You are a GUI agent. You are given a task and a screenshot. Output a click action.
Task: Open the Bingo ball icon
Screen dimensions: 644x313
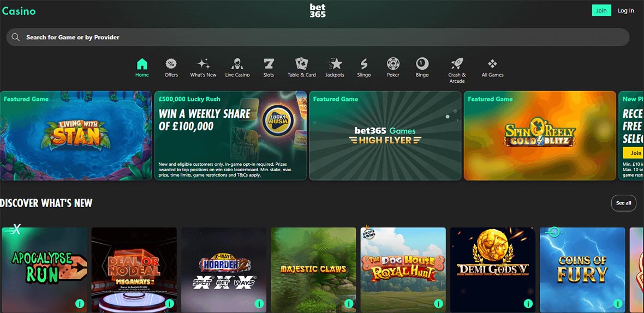422,64
